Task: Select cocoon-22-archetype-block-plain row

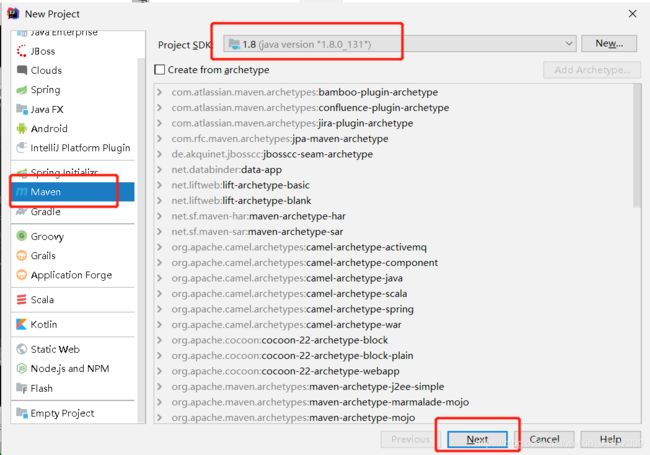Action: point(394,356)
